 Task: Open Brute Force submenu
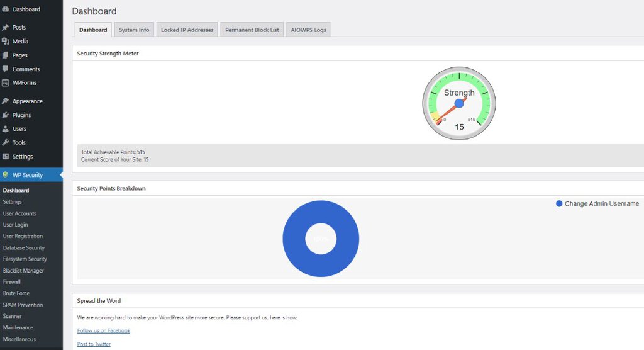pyautogui.click(x=16, y=293)
